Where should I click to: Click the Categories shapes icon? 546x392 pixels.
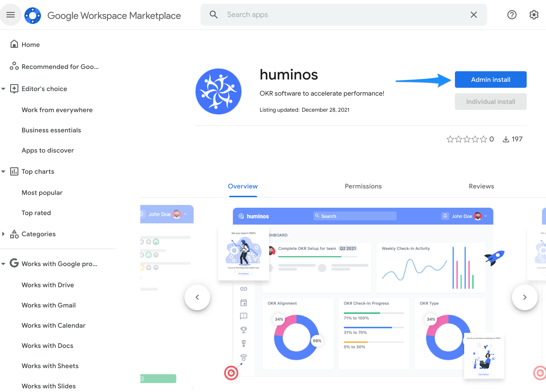[14, 234]
